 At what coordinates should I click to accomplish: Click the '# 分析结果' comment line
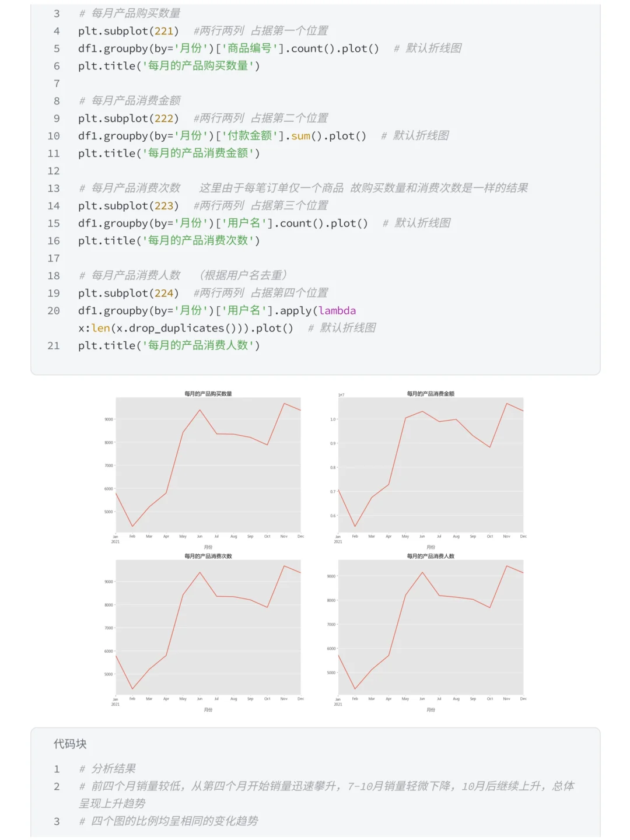108,769
